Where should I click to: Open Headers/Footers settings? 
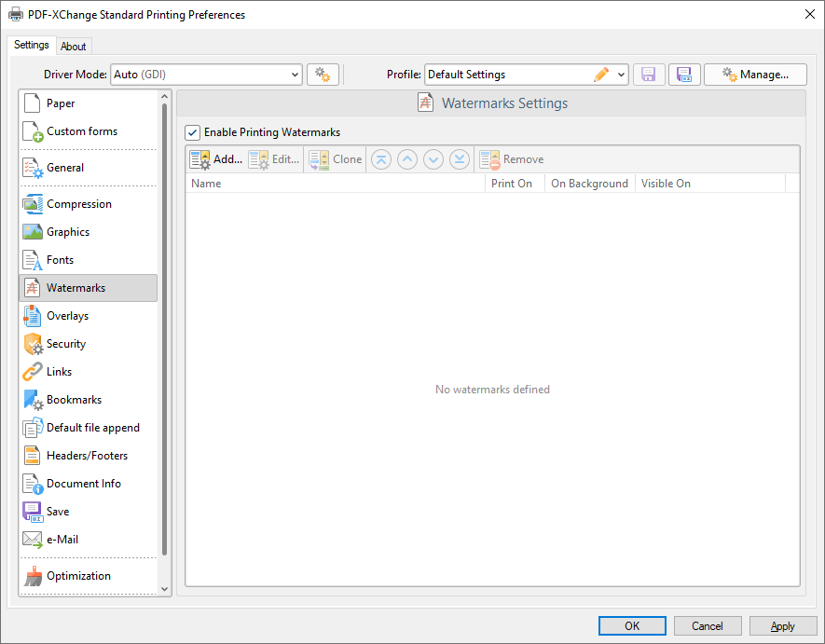(x=88, y=455)
